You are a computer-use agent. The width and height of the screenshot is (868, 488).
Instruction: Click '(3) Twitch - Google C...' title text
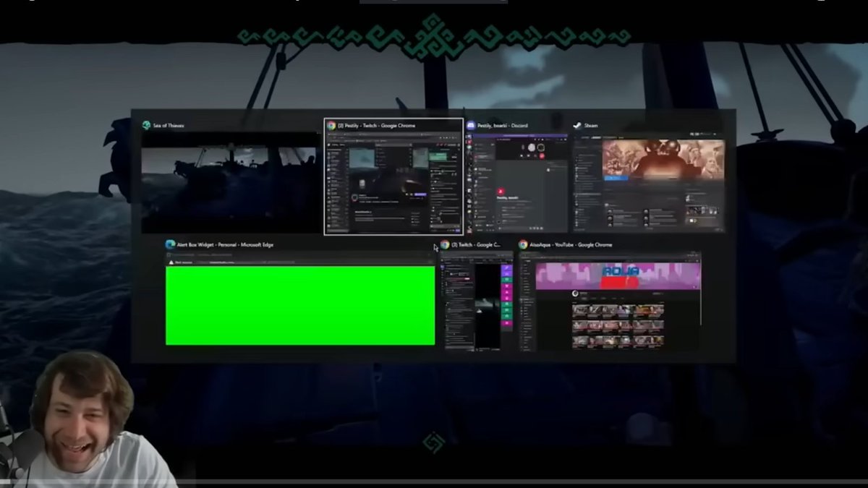pyautogui.click(x=476, y=245)
